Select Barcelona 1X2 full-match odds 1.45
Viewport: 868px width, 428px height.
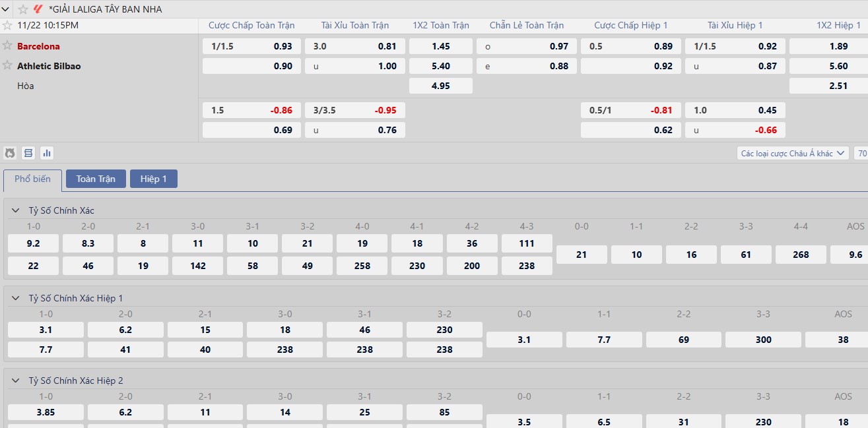[x=440, y=46]
